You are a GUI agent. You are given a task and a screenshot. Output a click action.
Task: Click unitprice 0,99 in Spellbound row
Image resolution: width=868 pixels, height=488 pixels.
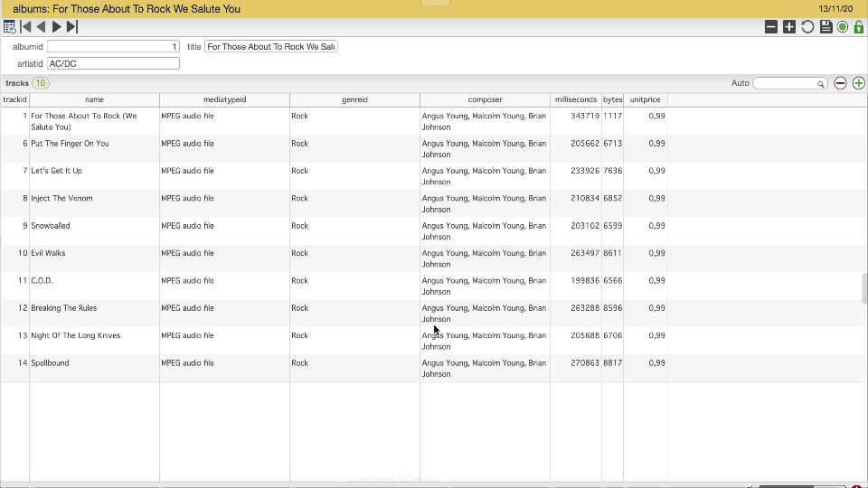pyautogui.click(x=657, y=363)
